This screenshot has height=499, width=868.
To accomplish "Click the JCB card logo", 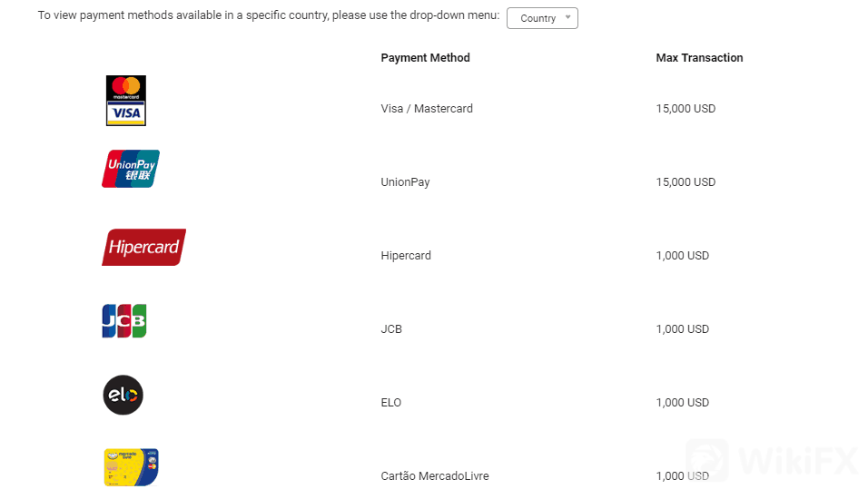I will 124,321.
